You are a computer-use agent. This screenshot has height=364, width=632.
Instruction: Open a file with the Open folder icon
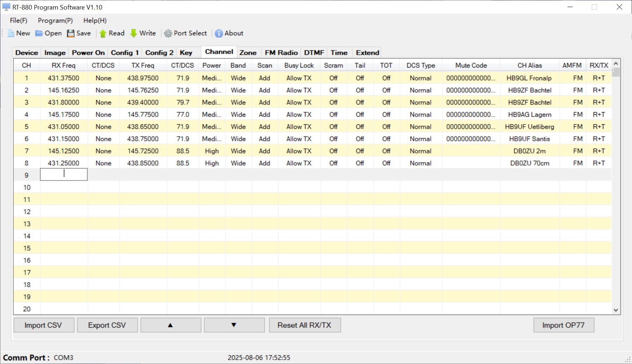39,33
